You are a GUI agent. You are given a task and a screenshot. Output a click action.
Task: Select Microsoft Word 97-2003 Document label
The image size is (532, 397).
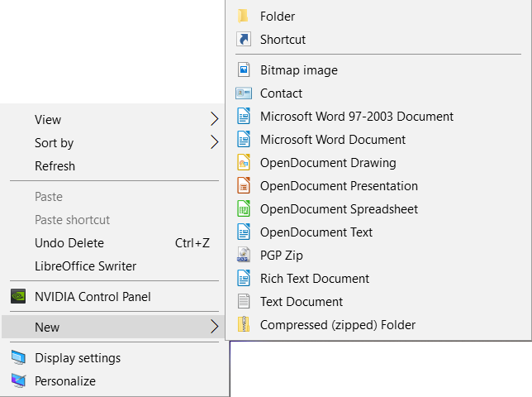(x=357, y=117)
